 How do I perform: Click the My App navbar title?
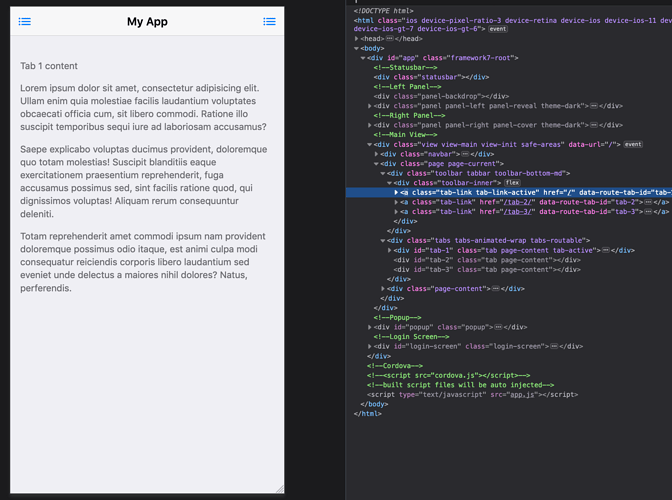147,21
